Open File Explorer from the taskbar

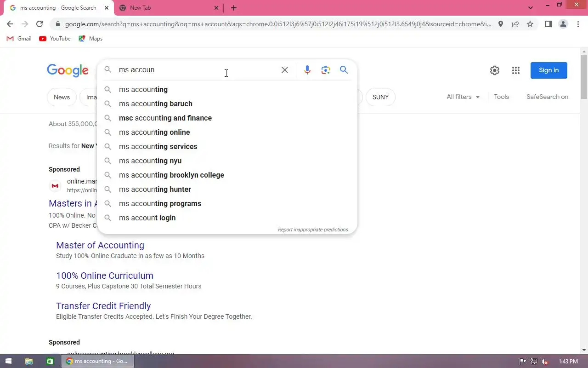[28, 361]
